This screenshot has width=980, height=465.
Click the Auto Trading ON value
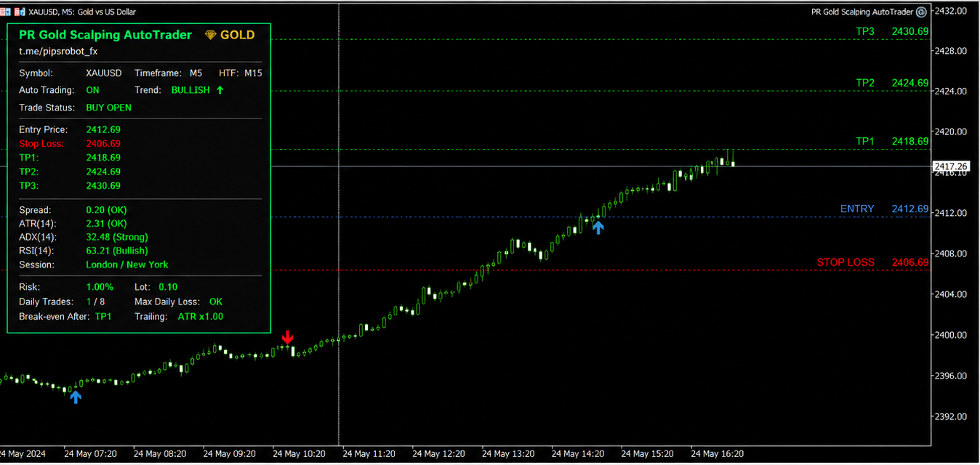point(93,90)
